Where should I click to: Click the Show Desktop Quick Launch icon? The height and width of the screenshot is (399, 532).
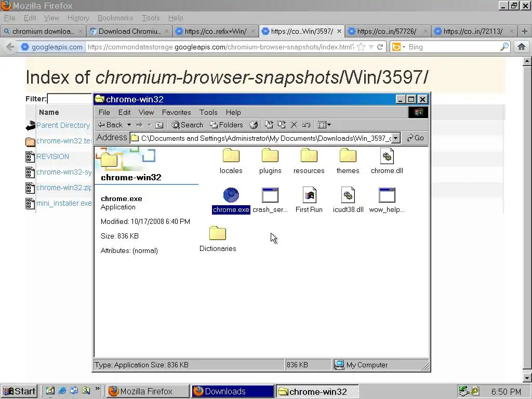point(50,391)
